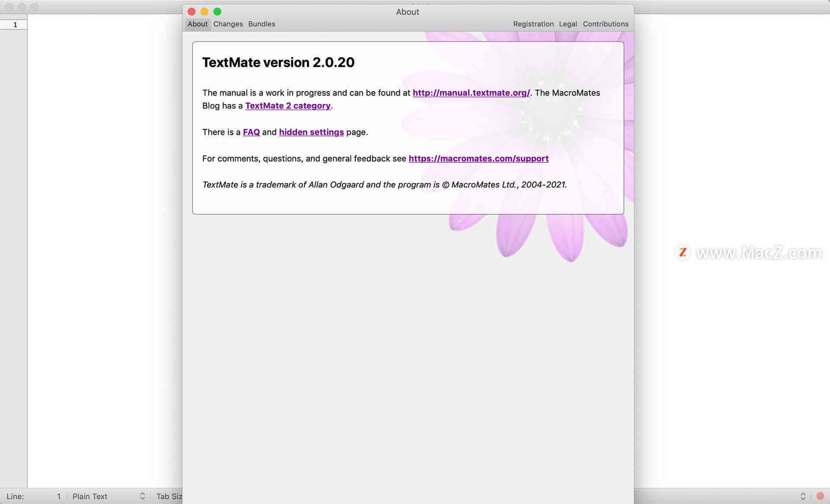Open the symbol popup stepper in status bar

tap(803, 496)
